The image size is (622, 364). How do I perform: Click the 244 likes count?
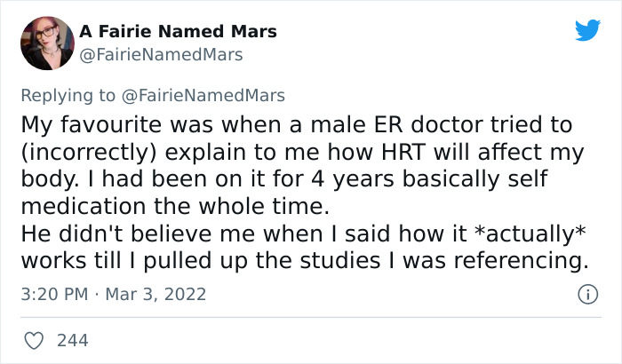coord(71,339)
